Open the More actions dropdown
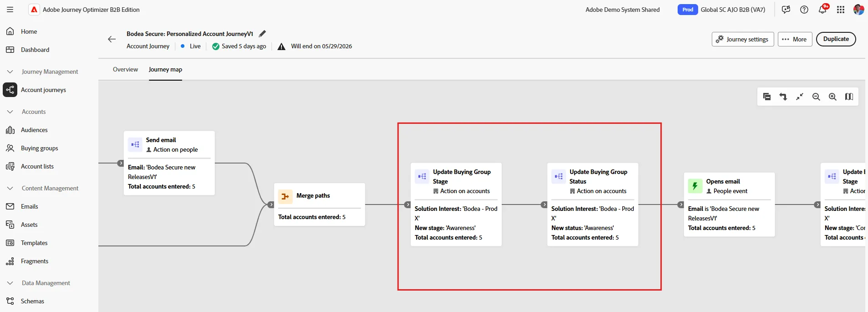The height and width of the screenshot is (312, 868). coord(795,39)
